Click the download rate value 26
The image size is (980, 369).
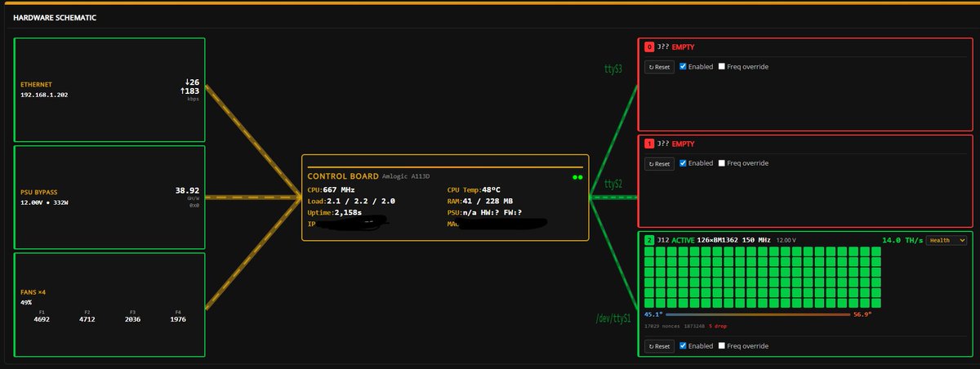pos(193,82)
